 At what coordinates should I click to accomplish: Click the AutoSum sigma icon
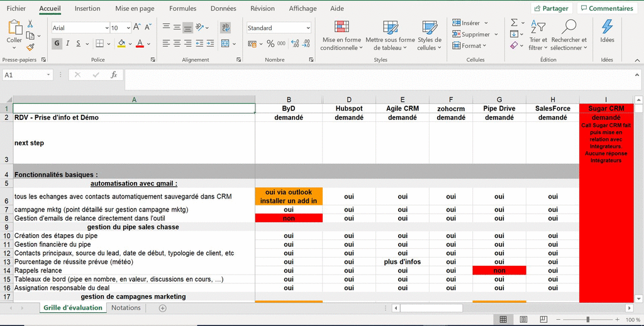pos(514,23)
